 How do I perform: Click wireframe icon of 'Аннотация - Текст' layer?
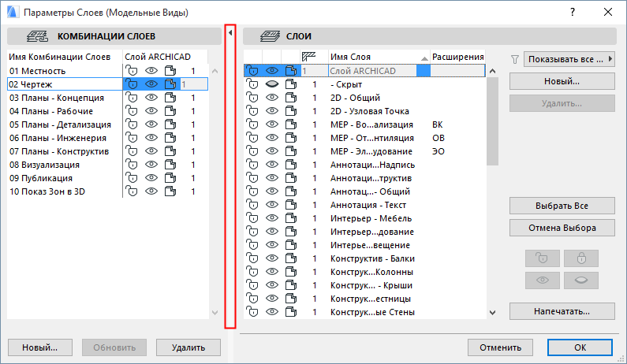291,205
